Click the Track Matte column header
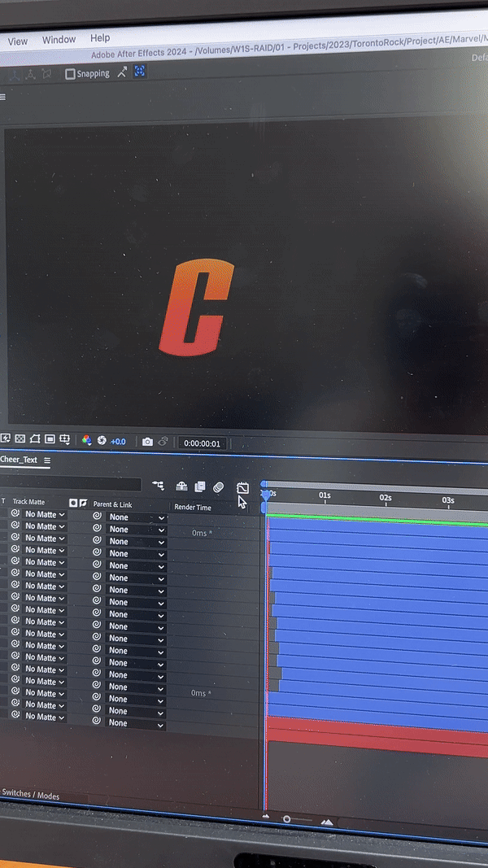488x868 pixels. tap(28, 502)
